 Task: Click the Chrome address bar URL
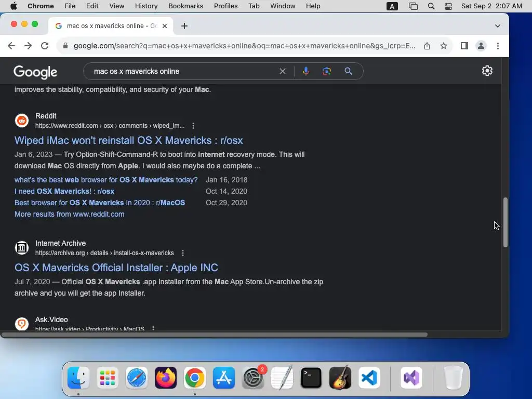[244, 46]
